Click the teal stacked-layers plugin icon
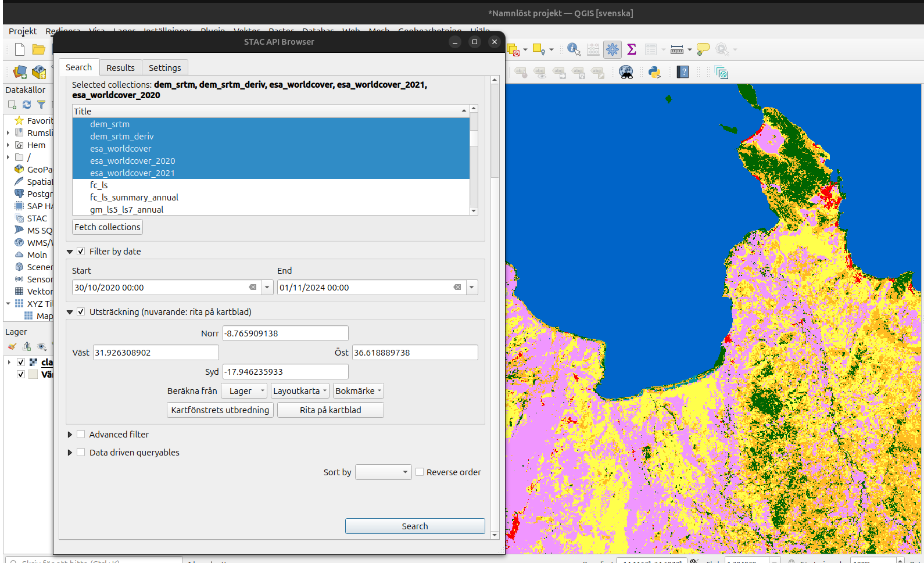The width and height of the screenshot is (924, 563). [x=722, y=73]
